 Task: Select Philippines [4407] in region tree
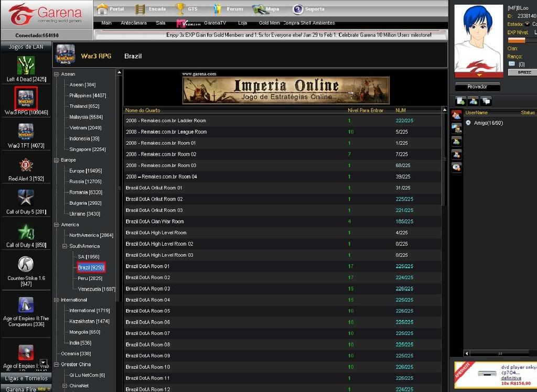click(88, 95)
